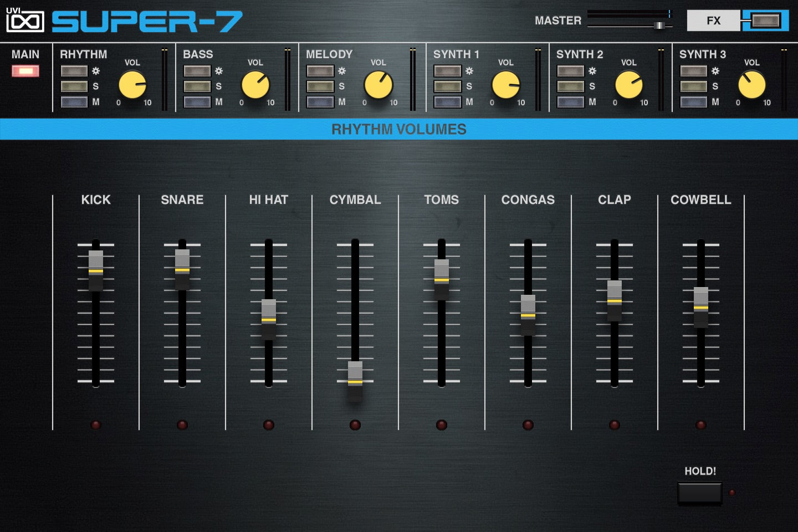The width and height of the screenshot is (798, 532).
Task: Click the FX label button
Action: click(713, 21)
